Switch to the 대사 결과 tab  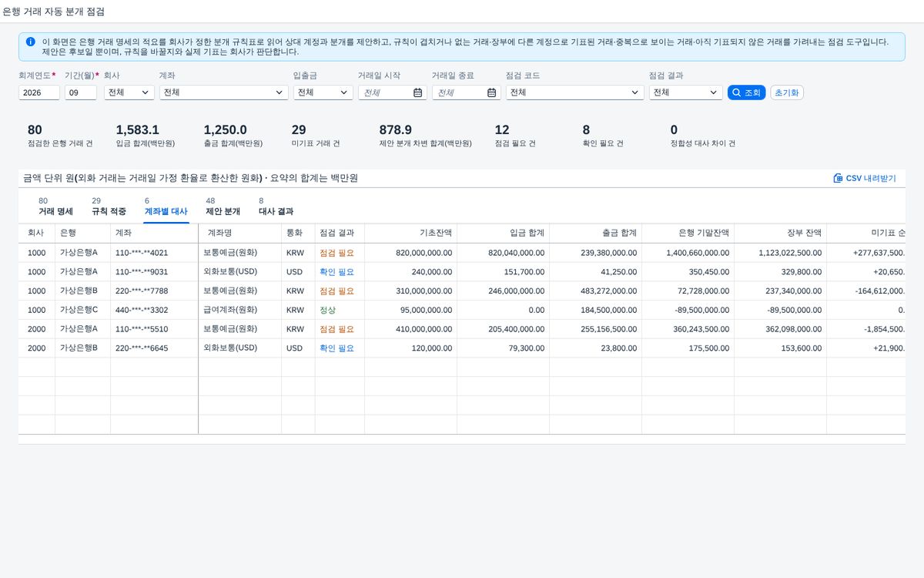[x=276, y=206]
